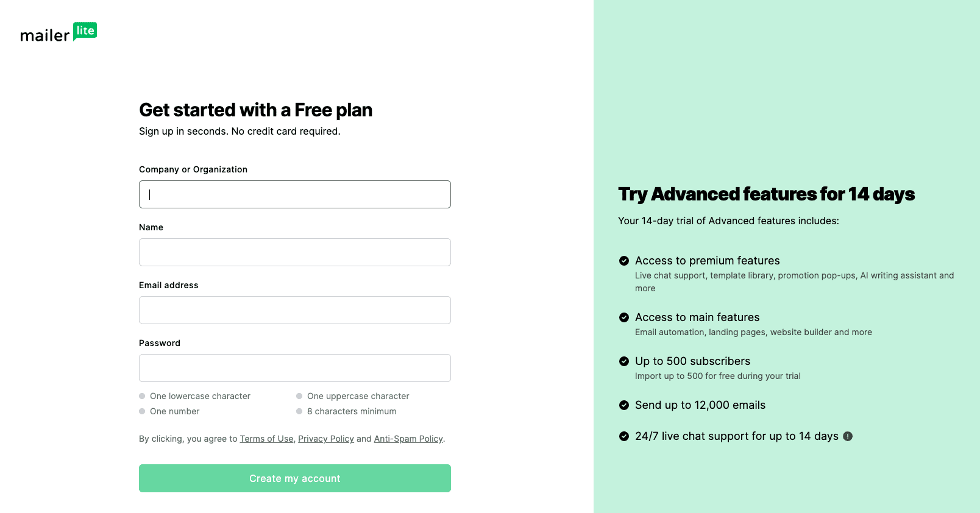The width and height of the screenshot is (980, 513).
Task: Click checkmark icon beside Send up to 12,000 emails
Action: 624,405
